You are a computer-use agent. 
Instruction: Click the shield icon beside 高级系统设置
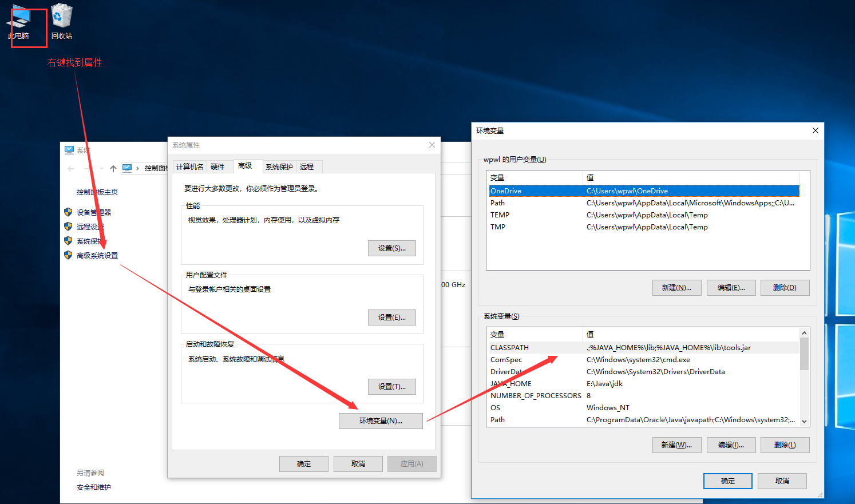pyautogui.click(x=68, y=255)
